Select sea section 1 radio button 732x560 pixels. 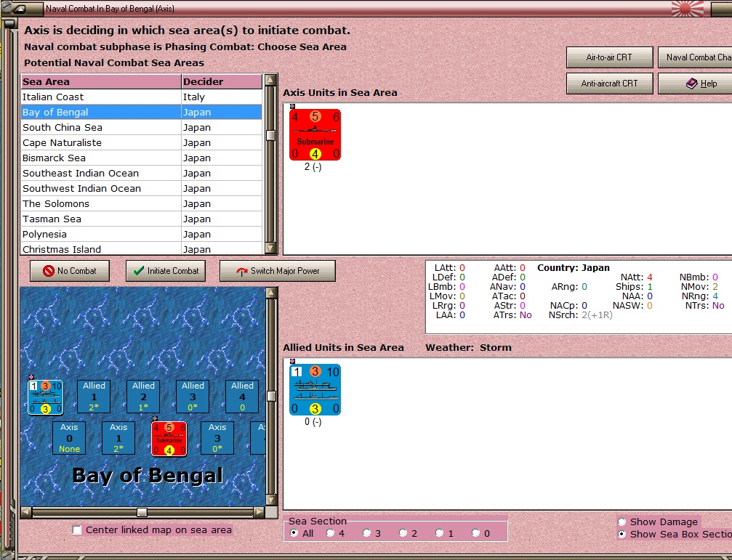439,533
